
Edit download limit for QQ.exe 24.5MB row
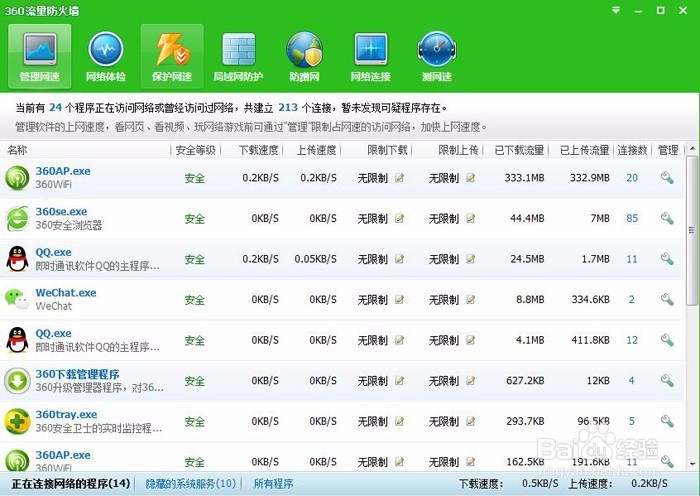tap(400, 259)
